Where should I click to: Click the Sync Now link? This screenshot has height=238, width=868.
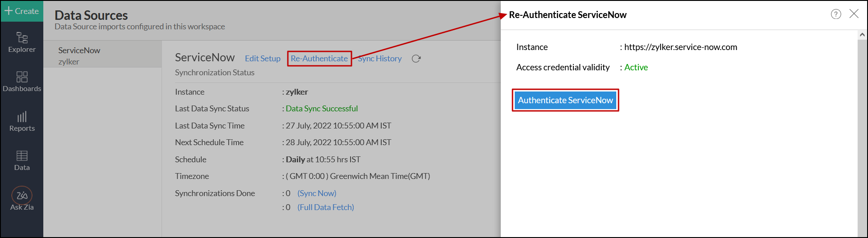317,193
